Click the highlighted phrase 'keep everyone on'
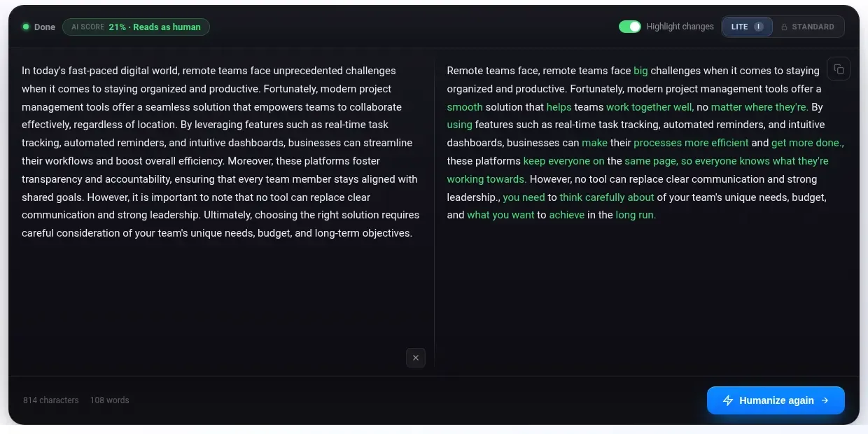The width and height of the screenshot is (868, 434). tap(563, 161)
